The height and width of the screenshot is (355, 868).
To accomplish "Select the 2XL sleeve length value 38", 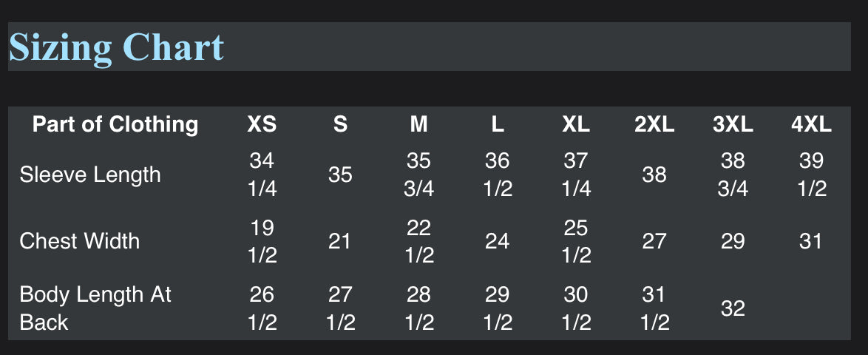I will (x=654, y=175).
